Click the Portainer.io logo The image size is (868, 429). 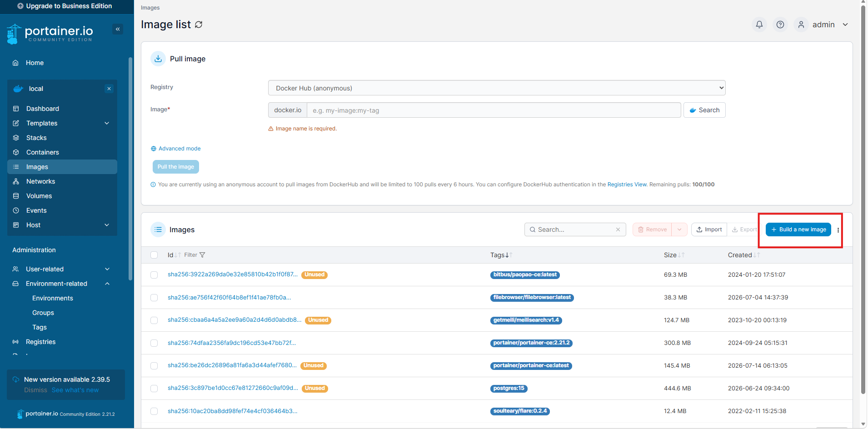pos(50,34)
